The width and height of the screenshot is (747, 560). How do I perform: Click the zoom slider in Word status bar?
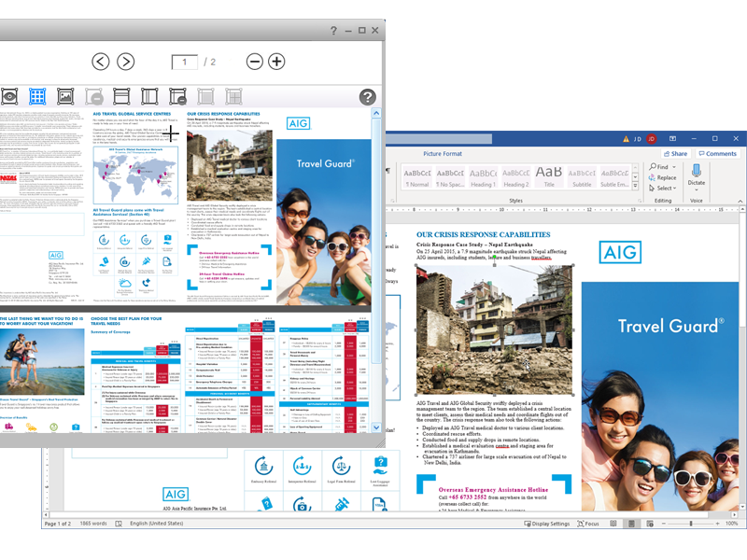(x=690, y=524)
